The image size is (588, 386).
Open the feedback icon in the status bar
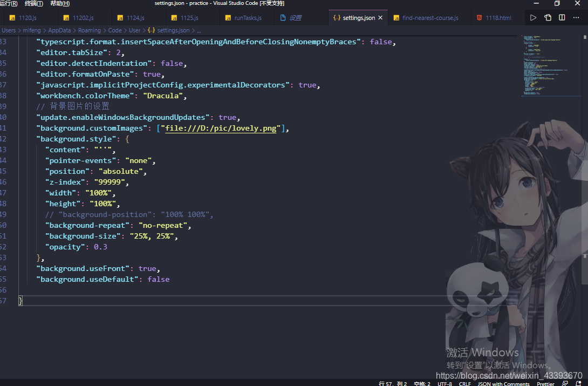coord(565,383)
